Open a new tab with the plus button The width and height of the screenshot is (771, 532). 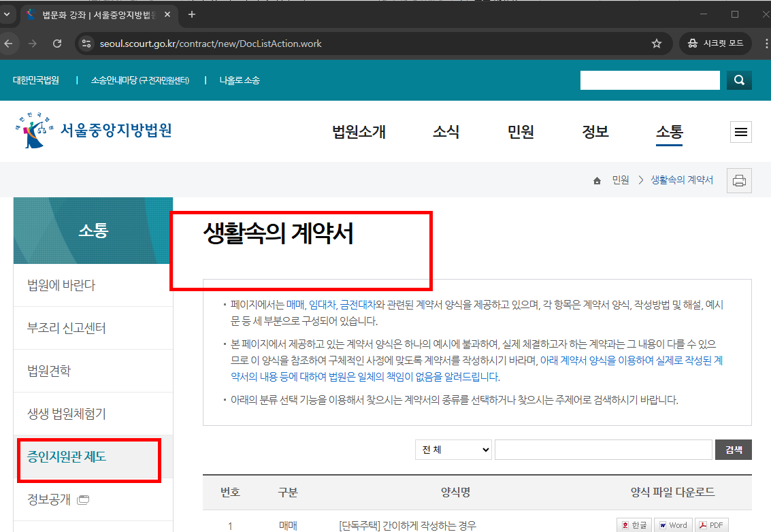(191, 14)
